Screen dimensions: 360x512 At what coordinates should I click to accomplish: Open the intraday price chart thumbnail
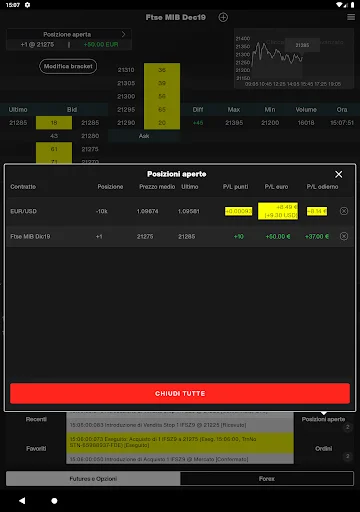(x=294, y=59)
